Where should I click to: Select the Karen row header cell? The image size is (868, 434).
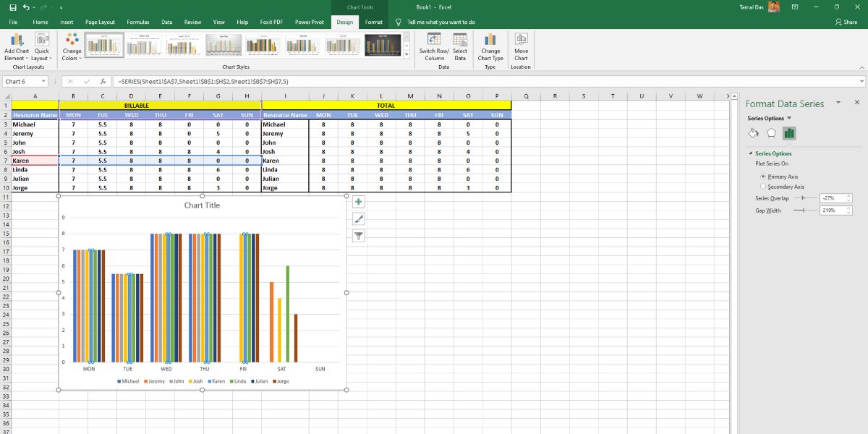tap(34, 160)
